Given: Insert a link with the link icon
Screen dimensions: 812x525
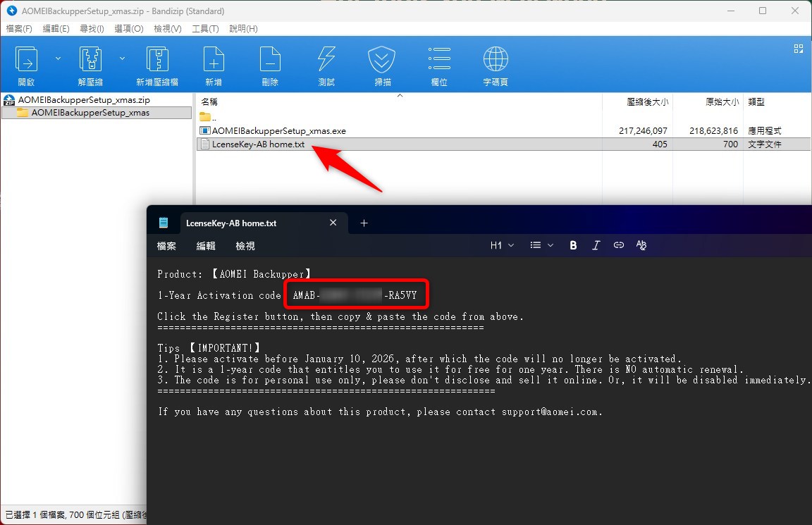Looking at the screenshot, I should [619, 245].
